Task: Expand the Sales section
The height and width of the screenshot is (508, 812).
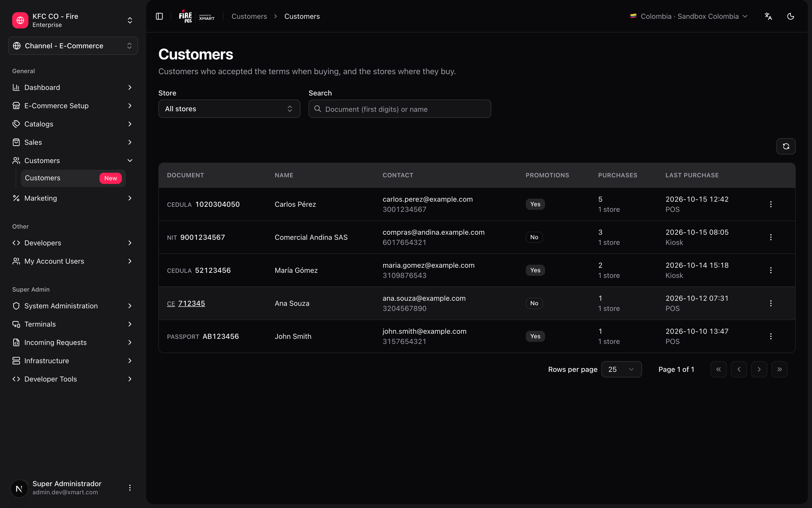Action: click(x=73, y=142)
